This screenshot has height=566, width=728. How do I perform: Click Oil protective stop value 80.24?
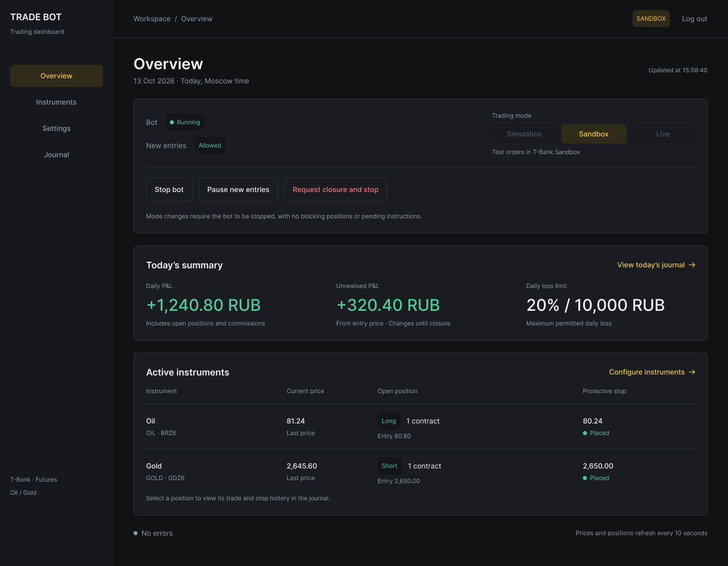(x=593, y=421)
